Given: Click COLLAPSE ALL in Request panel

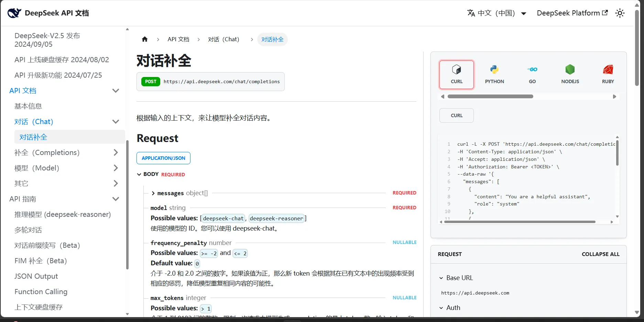Looking at the screenshot, I should coord(600,254).
